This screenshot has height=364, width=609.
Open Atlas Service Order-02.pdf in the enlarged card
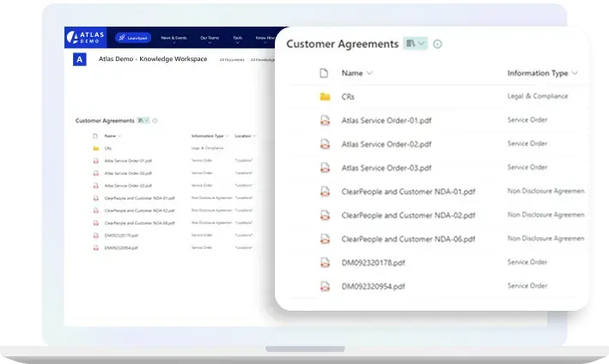387,144
